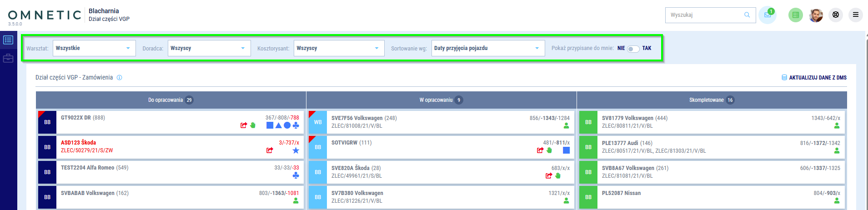
Task: Click 'Aktualizuj dane z DMS' button
Action: click(x=814, y=78)
